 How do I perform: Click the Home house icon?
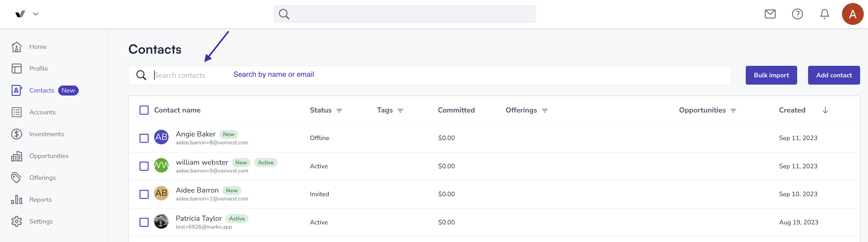(17, 47)
